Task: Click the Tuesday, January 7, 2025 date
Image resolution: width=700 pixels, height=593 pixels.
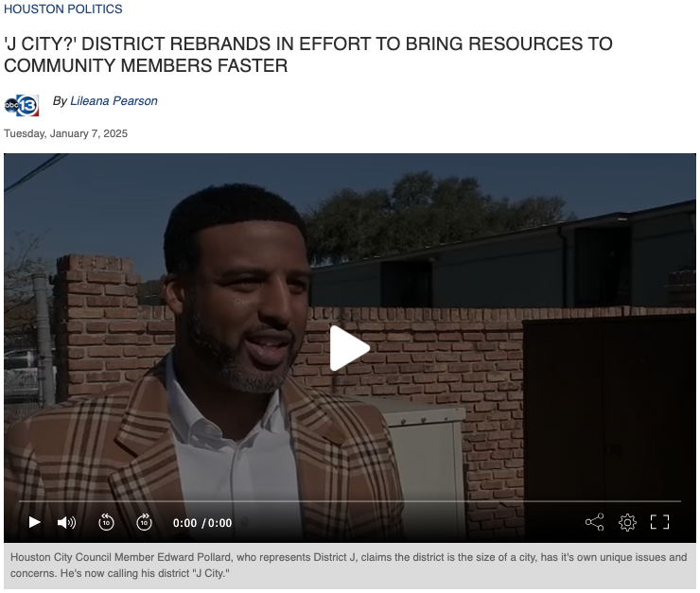Action: (x=66, y=133)
